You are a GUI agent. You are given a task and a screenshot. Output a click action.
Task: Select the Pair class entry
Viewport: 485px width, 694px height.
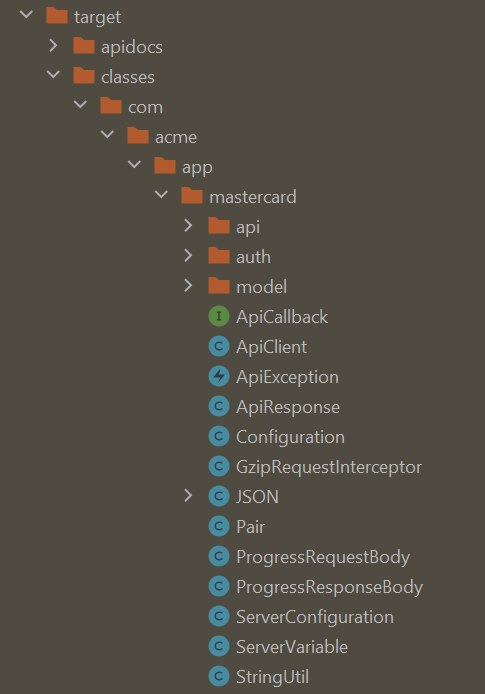tap(250, 527)
